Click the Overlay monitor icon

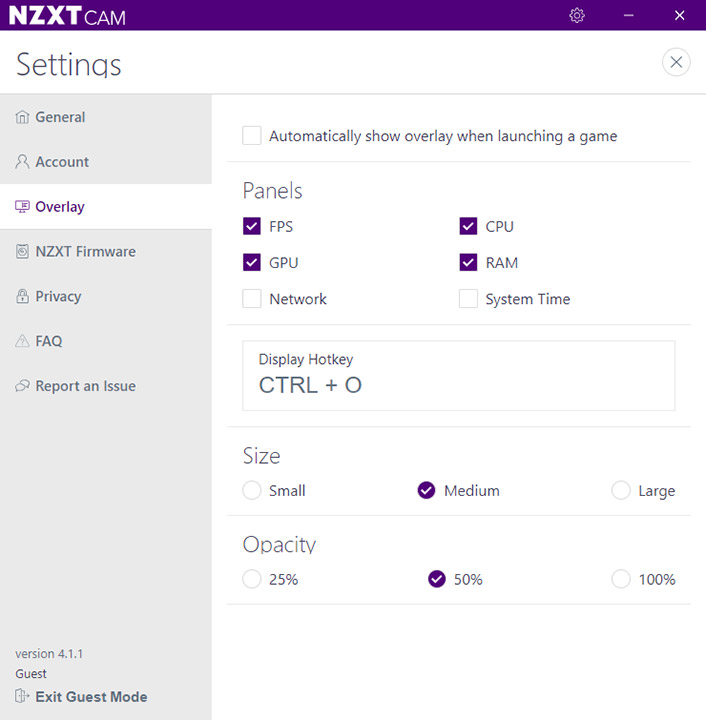click(x=23, y=207)
